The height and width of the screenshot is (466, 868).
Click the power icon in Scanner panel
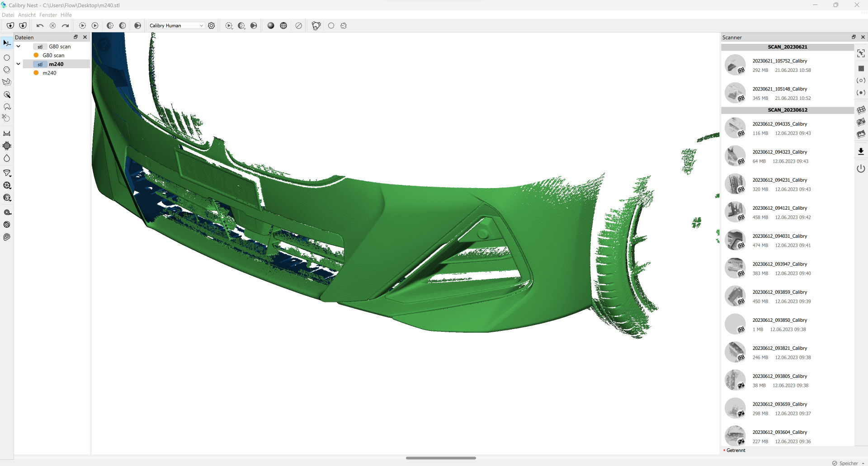[861, 169]
